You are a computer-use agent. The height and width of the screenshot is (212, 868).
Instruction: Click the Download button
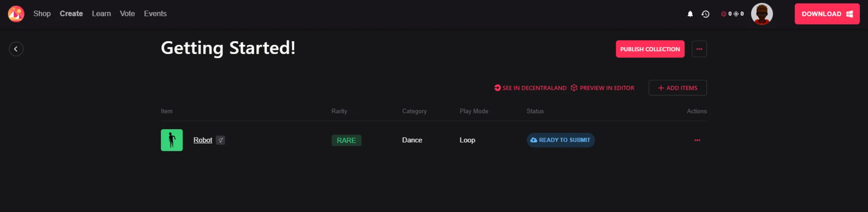(x=827, y=14)
